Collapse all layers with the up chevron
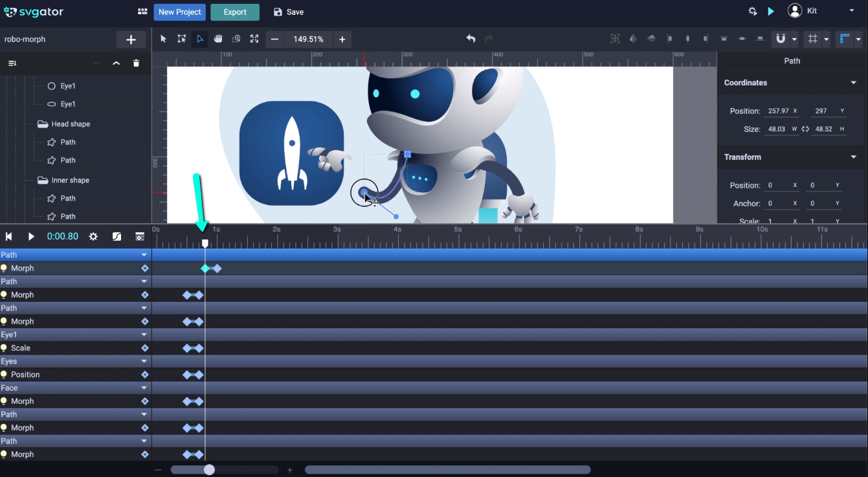Viewport: 868px width, 477px height. click(116, 63)
